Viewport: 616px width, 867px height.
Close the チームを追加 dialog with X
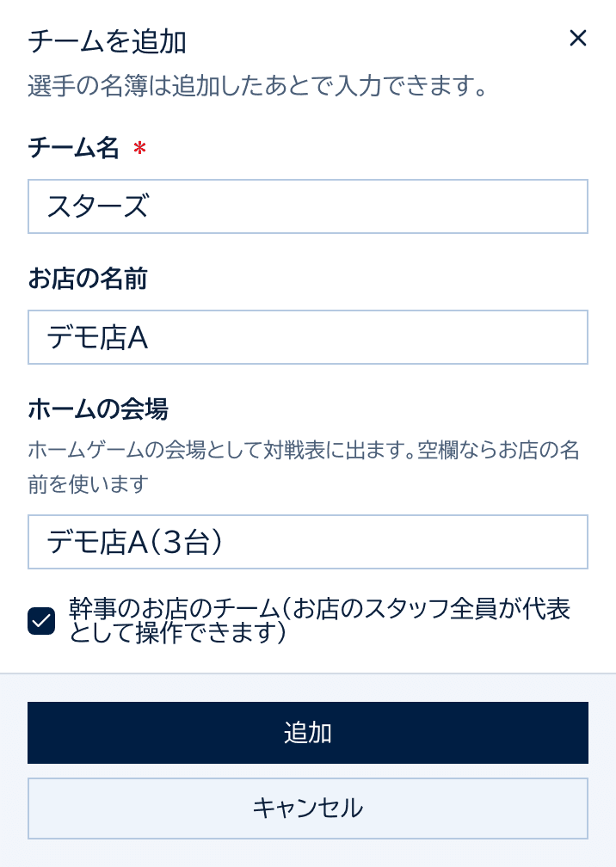point(578,38)
